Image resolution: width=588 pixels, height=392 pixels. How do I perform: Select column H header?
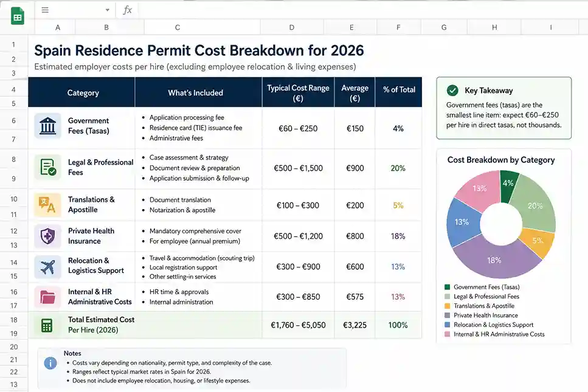point(494,27)
